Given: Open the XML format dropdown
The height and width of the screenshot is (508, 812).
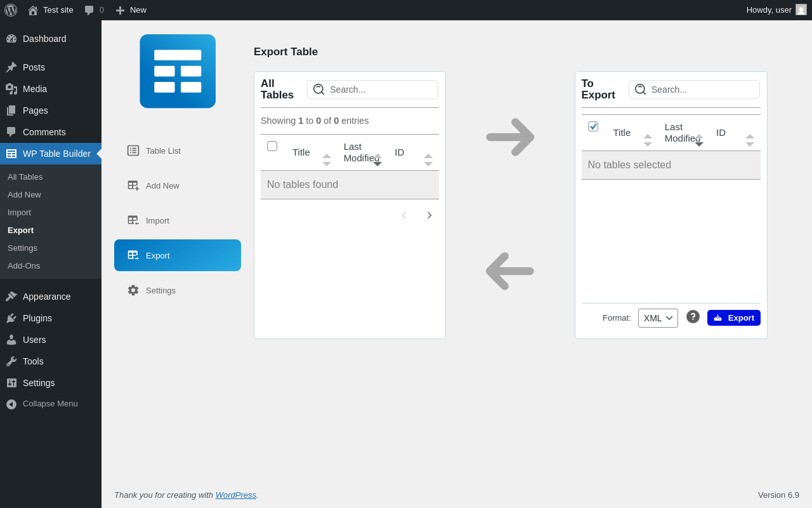Looking at the screenshot, I should tap(658, 318).
